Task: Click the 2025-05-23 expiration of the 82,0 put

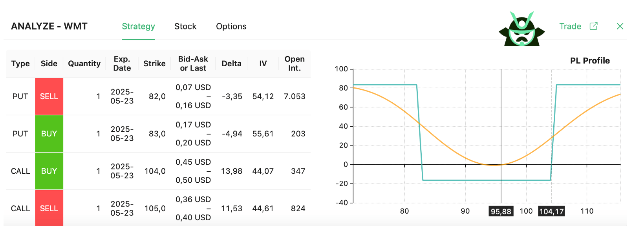Action: (x=122, y=96)
